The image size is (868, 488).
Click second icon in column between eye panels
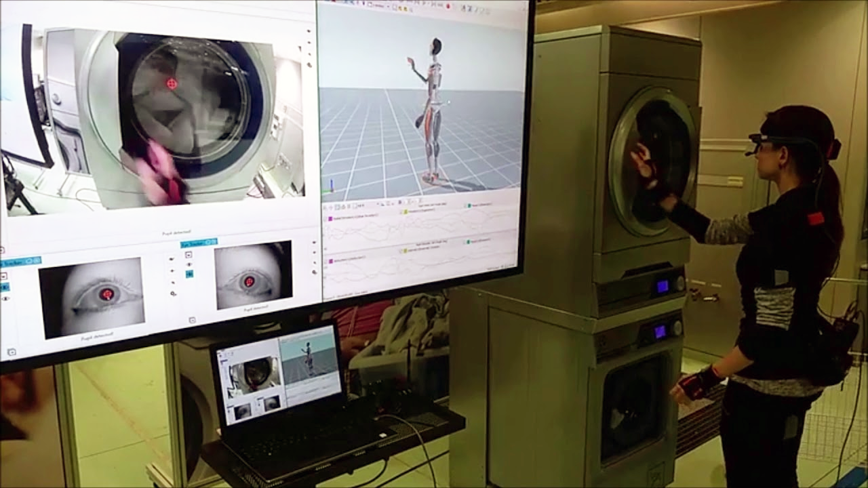point(172,270)
